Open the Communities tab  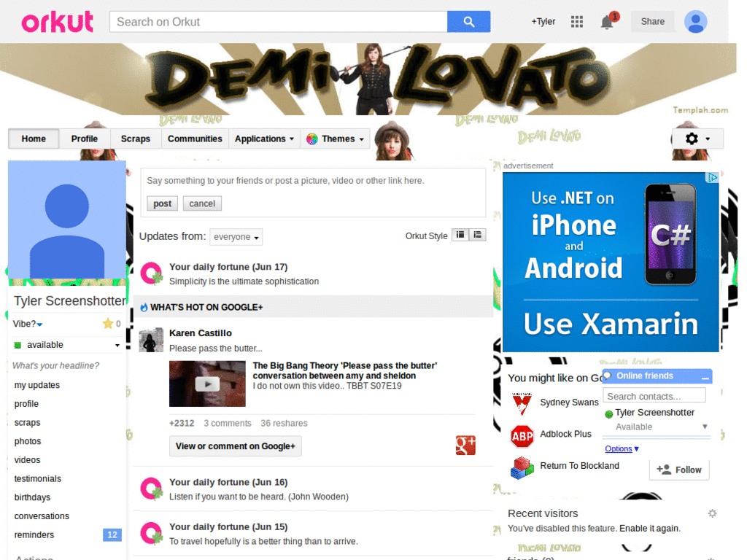195,139
